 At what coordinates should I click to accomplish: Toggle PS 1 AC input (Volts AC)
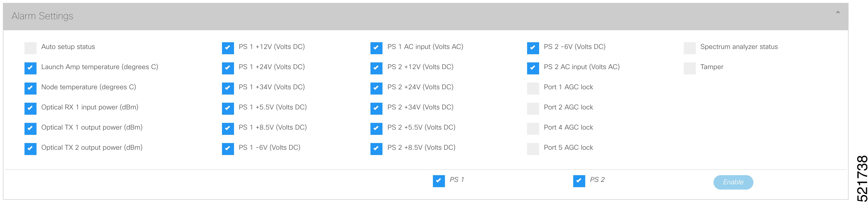click(376, 48)
